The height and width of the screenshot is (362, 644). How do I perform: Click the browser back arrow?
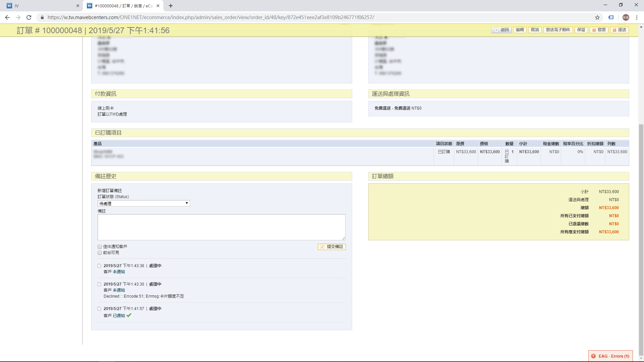7,17
